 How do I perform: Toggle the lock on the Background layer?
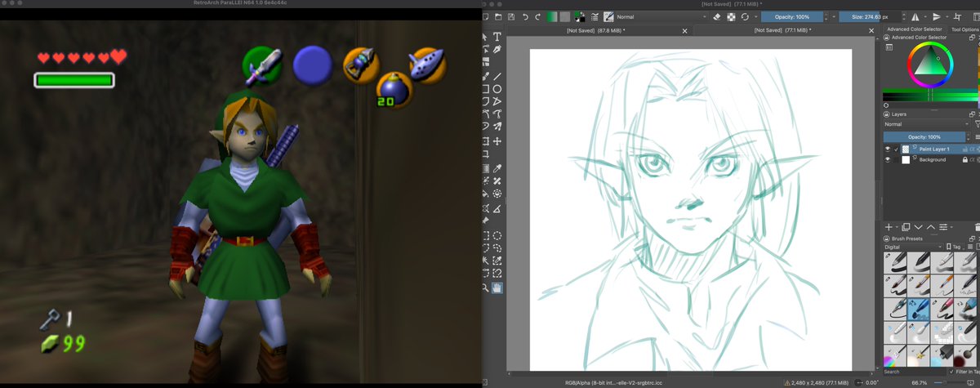point(965,160)
